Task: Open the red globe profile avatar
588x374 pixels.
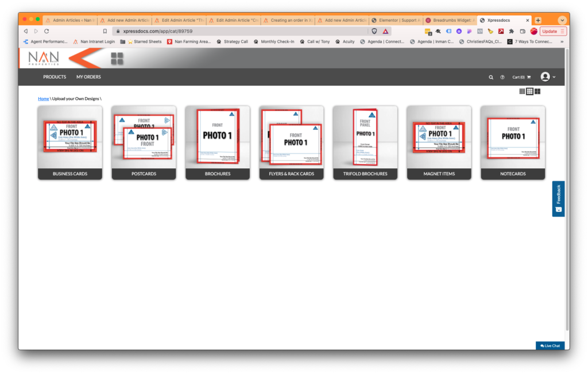Action: [533, 31]
